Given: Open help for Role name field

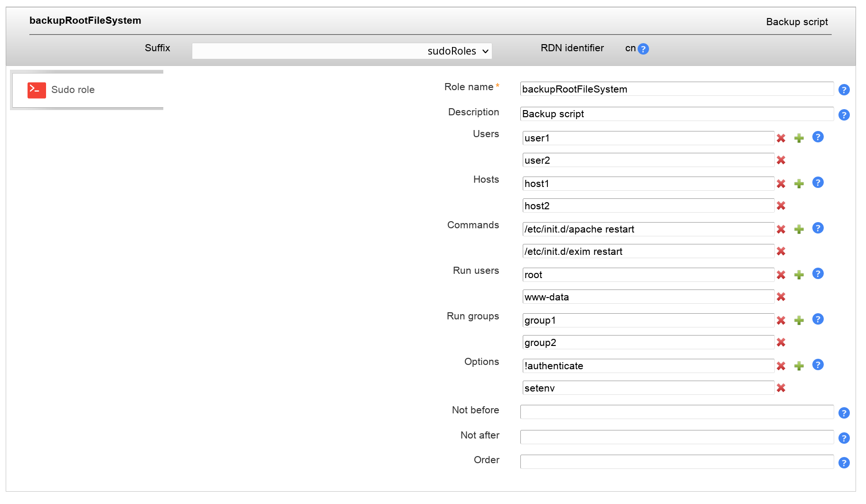Looking at the screenshot, I should (844, 90).
